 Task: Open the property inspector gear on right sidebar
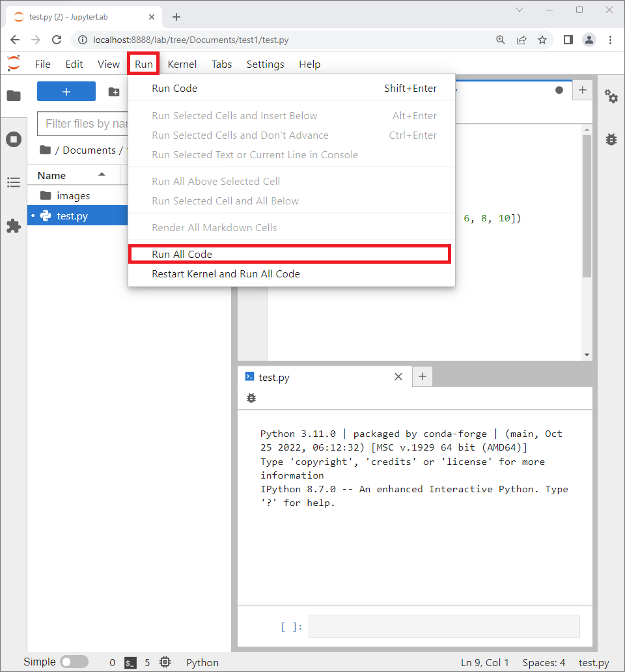click(x=611, y=96)
